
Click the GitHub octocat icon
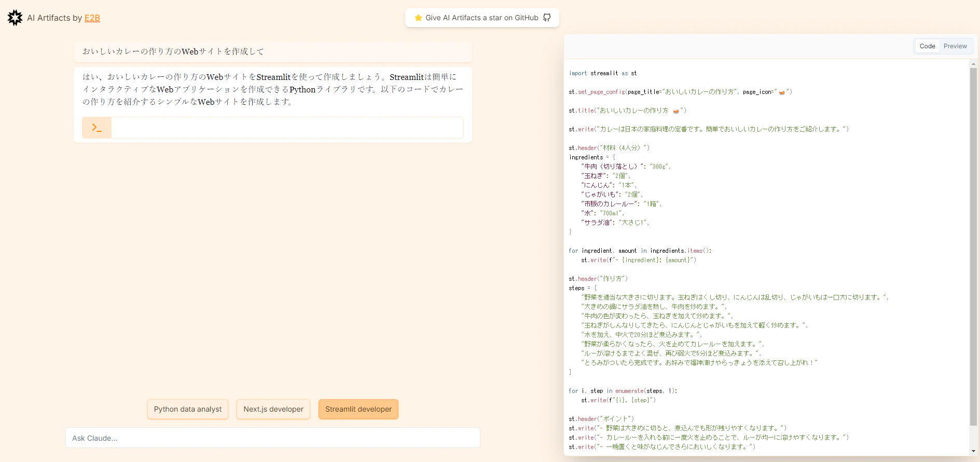547,18
